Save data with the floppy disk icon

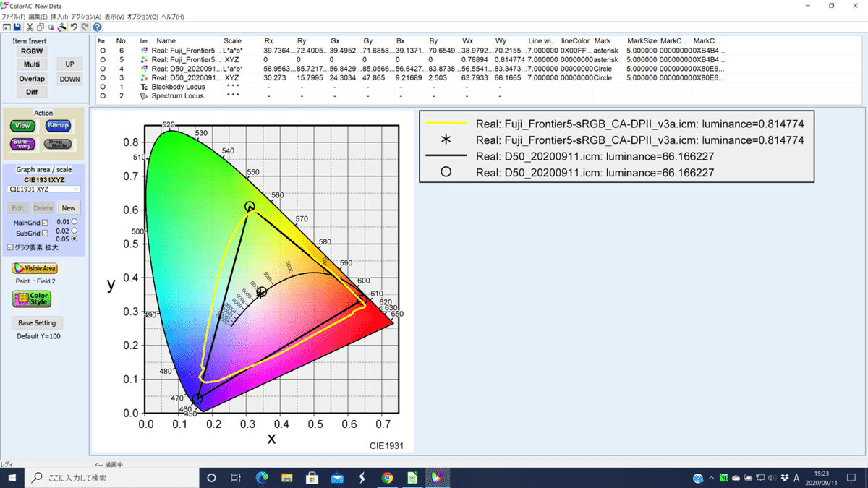coord(17,27)
